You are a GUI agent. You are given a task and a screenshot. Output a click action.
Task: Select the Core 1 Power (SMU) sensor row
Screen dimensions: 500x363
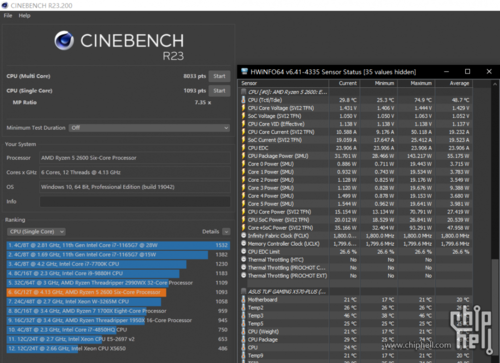tap(356, 172)
